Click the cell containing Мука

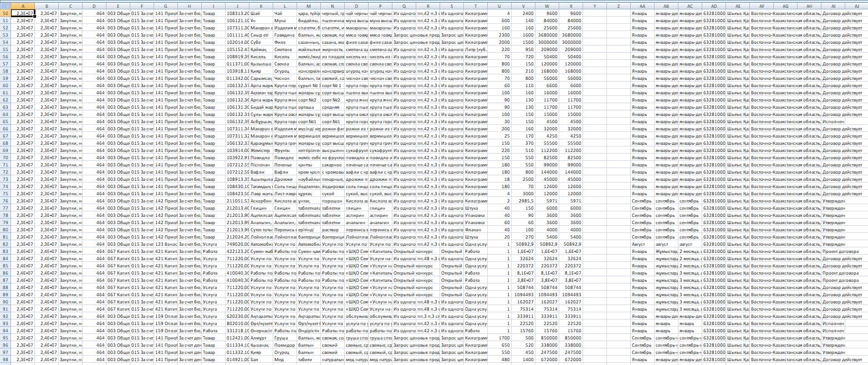(x=285, y=19)
